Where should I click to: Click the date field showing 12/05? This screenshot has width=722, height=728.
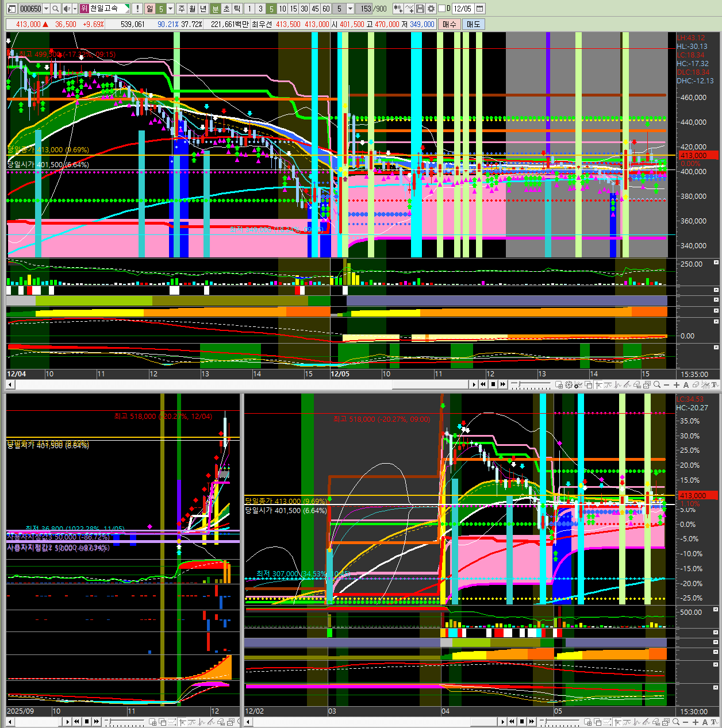[x=463, y=9]
